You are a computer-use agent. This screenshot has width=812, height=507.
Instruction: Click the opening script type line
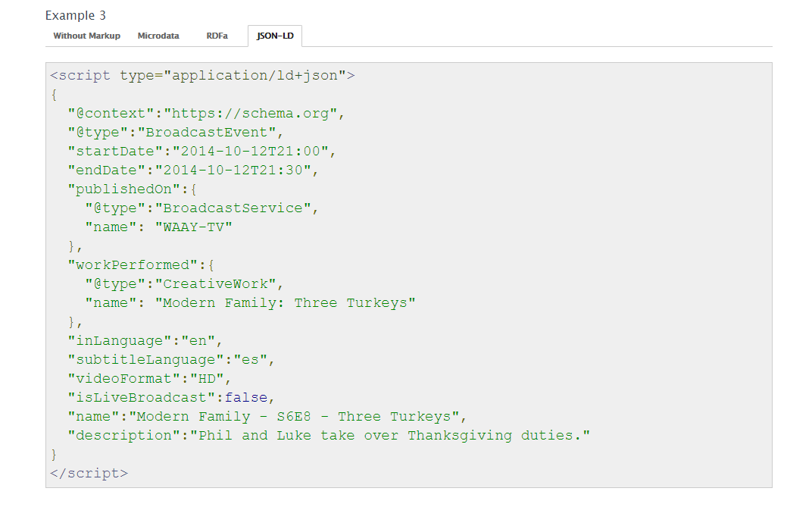click(202, 76)
